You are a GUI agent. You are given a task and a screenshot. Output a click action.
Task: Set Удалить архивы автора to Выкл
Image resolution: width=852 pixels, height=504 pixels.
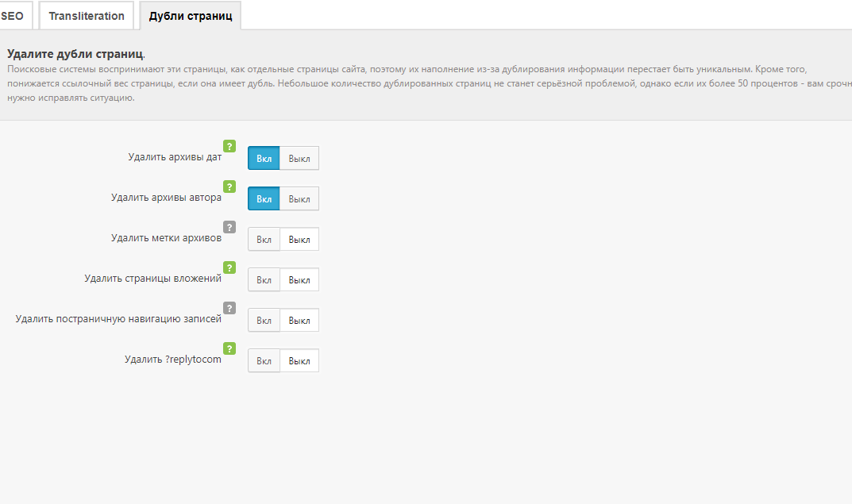(x=299, y=198)
